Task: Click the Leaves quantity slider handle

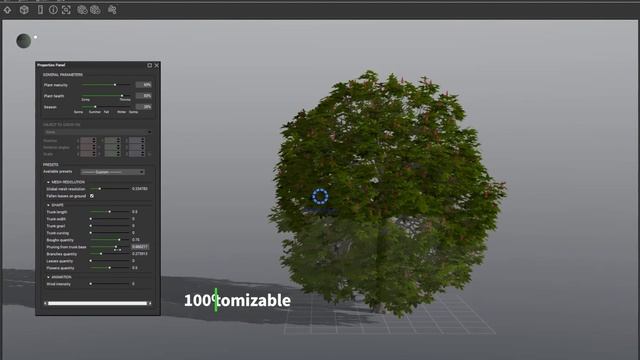Action: (x=91, y=261)
